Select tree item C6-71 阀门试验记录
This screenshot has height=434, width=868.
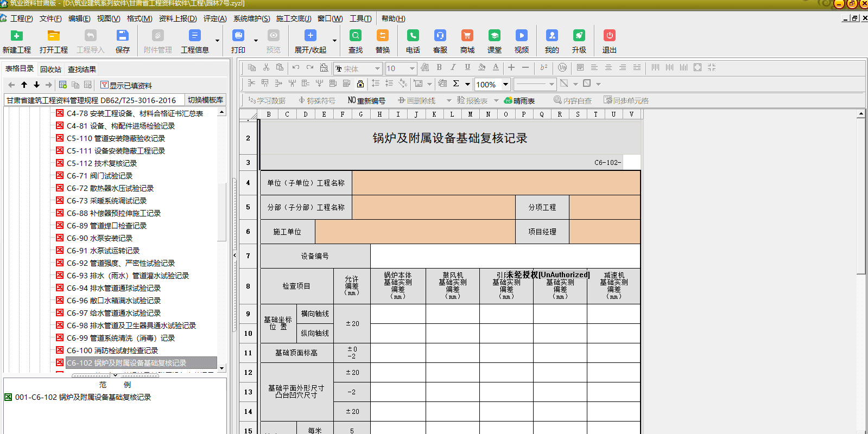coord(99,176)
